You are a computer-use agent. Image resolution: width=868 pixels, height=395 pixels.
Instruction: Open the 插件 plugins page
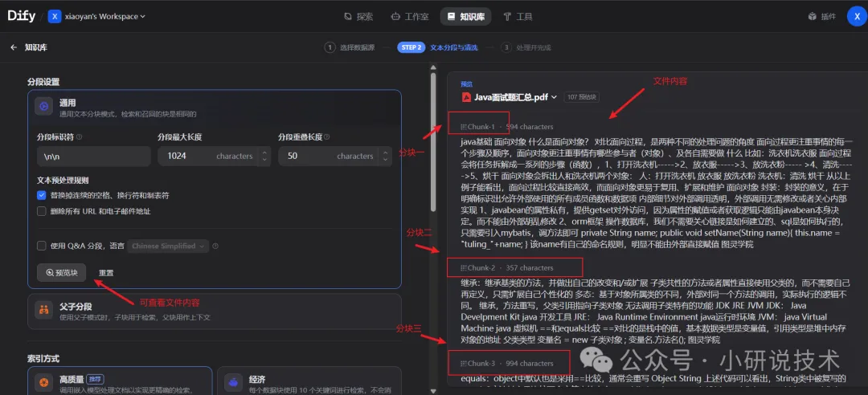pos(822,17)
